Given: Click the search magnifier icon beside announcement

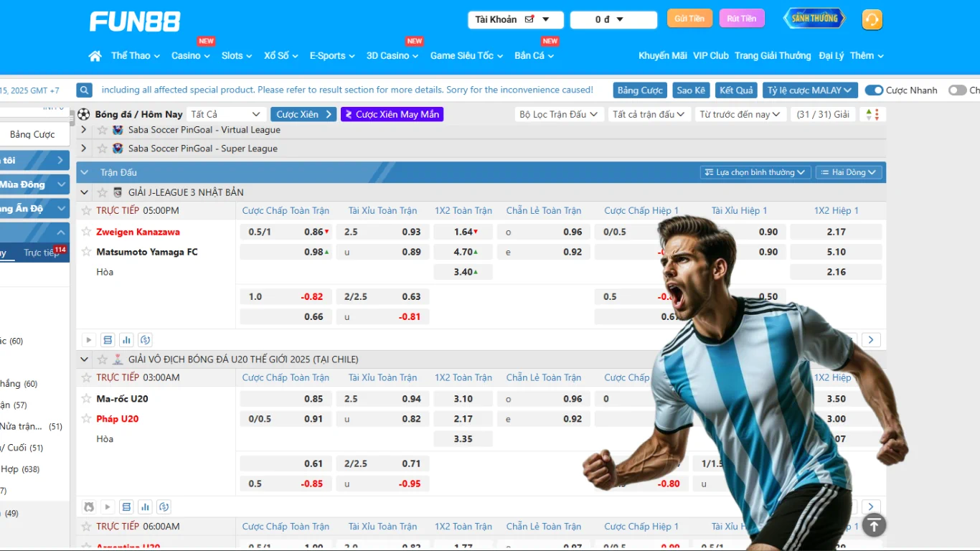Looking at the screenshot, I should click(x=85, y=90).
